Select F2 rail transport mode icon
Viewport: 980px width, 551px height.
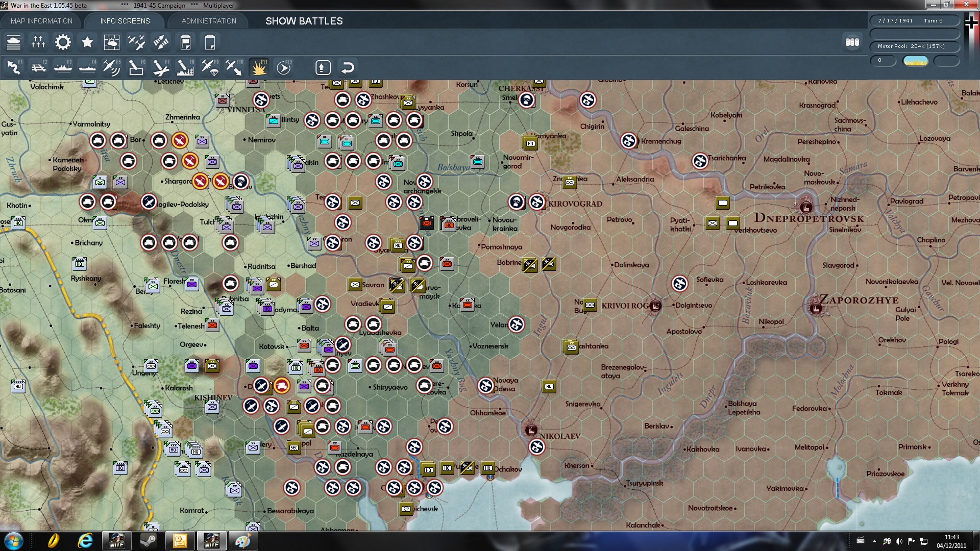tap(38, 67)
